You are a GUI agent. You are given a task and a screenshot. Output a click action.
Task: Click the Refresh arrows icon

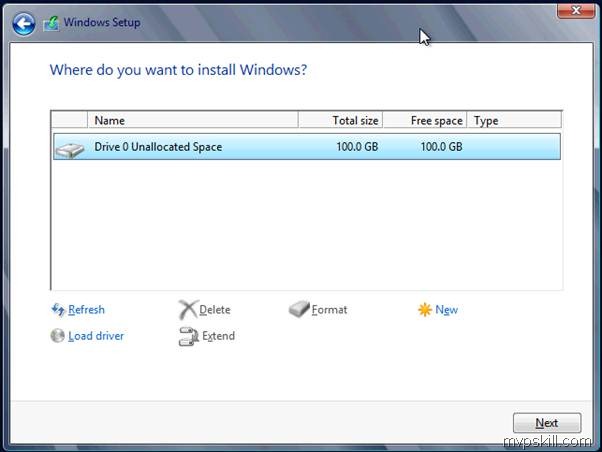tap(58, 309)
